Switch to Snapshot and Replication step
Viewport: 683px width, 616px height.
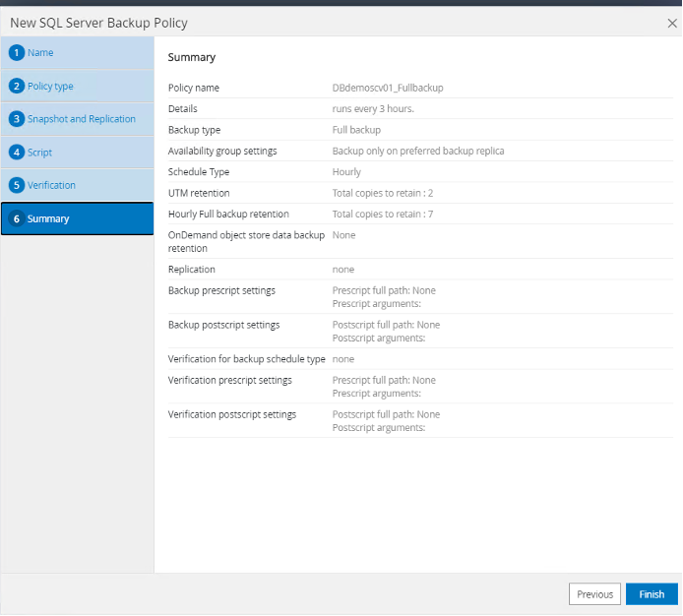tap(82, 119)
